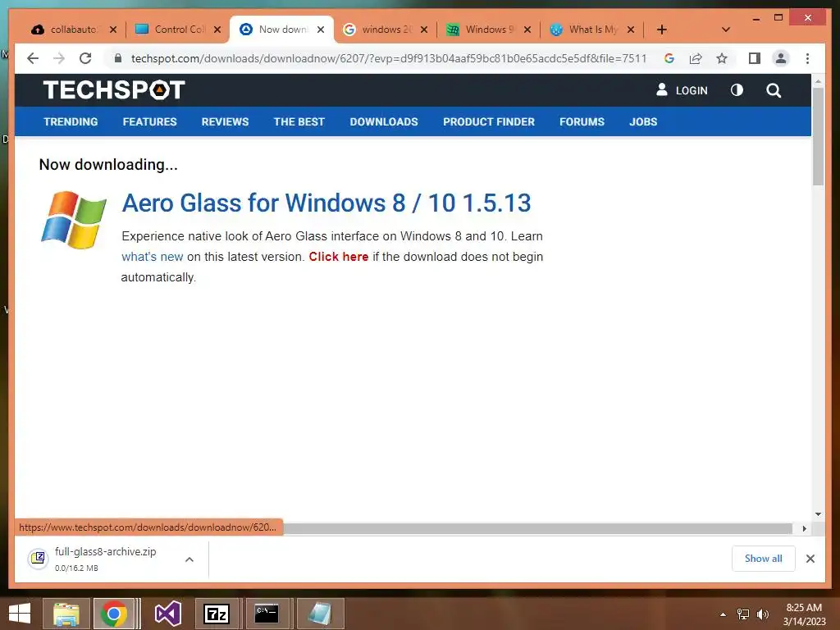Click LOGIN on TechSpot header
The image size is (840, 630).
pyautogui.click(x=682, y=90)
